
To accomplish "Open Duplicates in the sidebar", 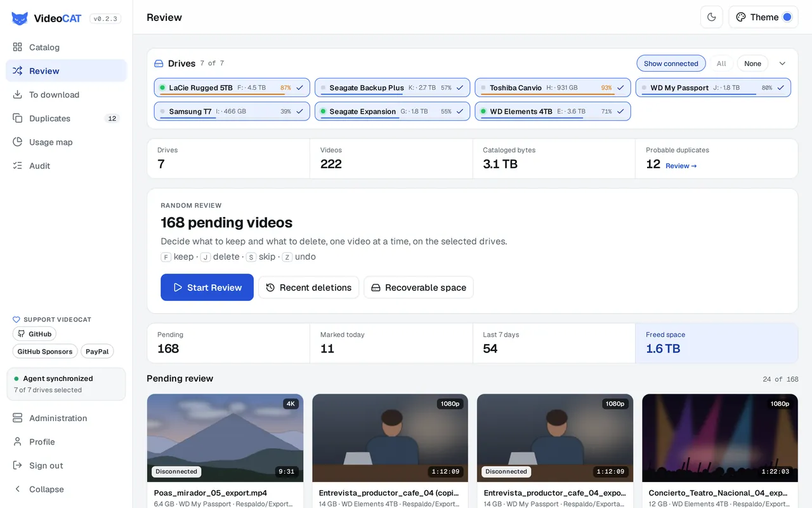I will [66, 118].
